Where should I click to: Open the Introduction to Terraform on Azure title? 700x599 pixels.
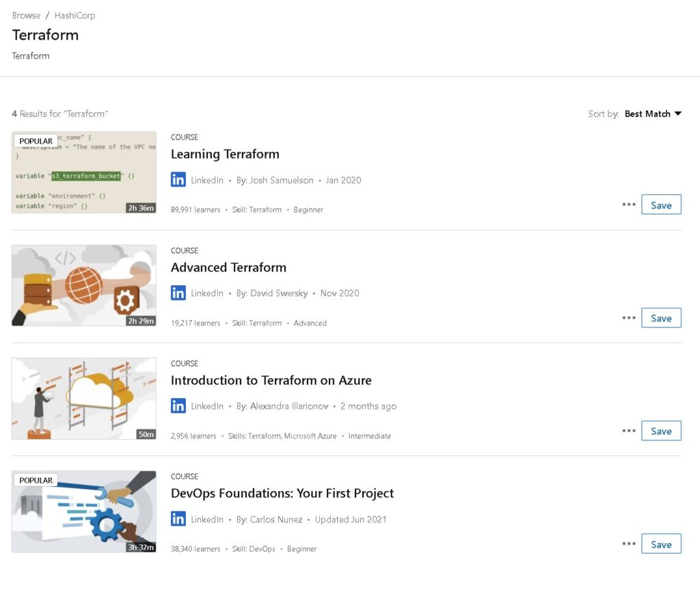(x=271, y=381)
